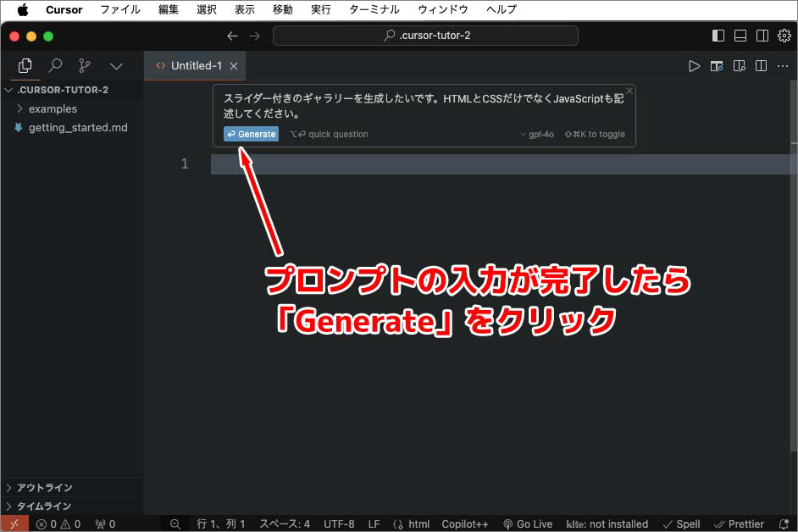This screenshot has width=798, height=532.
Task: Open the gpt-4o model dropdown
Action: tap(537, 134)
